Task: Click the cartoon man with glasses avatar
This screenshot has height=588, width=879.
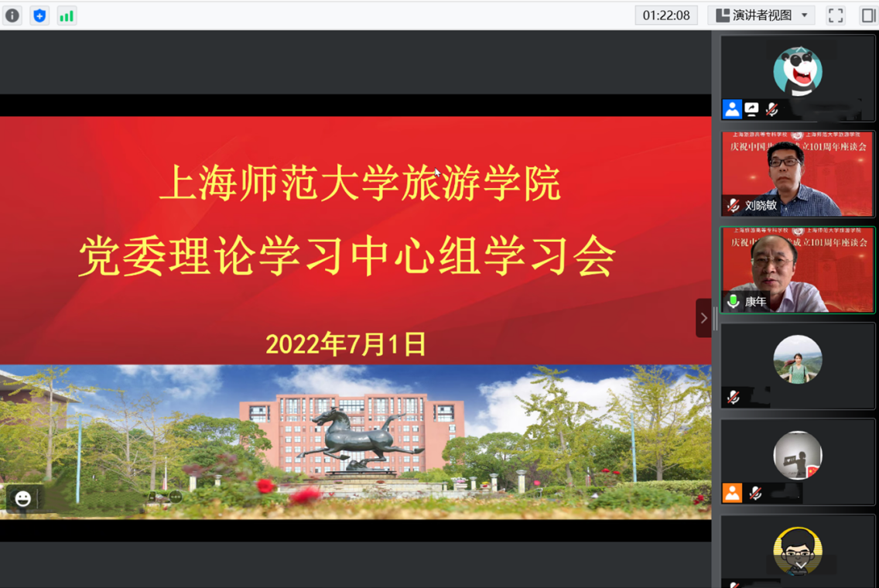Action: tap(797, 551)
